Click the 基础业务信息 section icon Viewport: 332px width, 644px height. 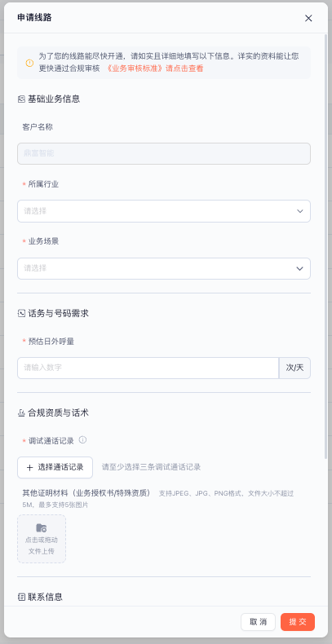point(21,99)
